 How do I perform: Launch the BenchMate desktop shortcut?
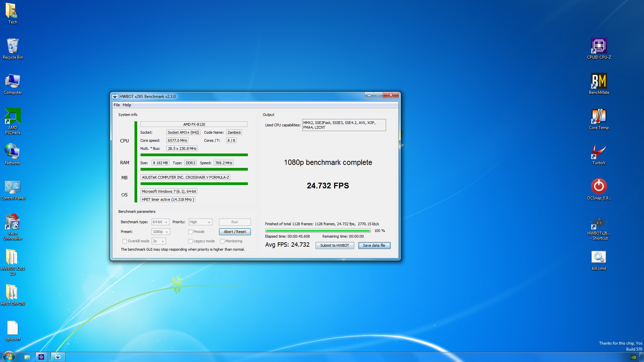[599, 84]
